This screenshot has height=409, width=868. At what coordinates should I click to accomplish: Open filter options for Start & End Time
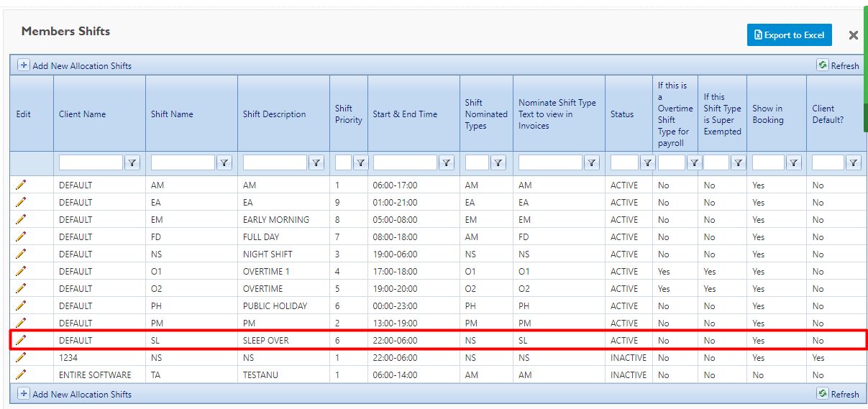pos(447,163)
